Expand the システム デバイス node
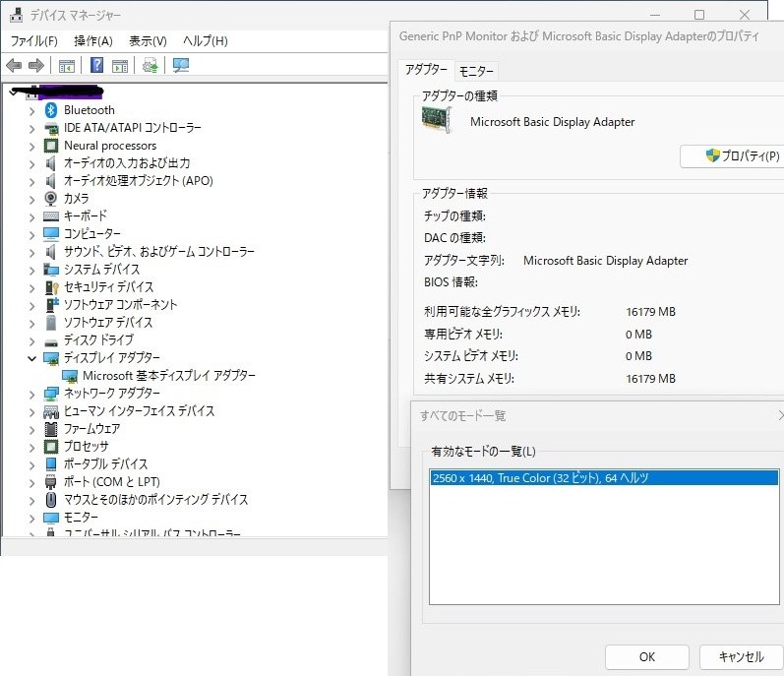 click(32, 271)
